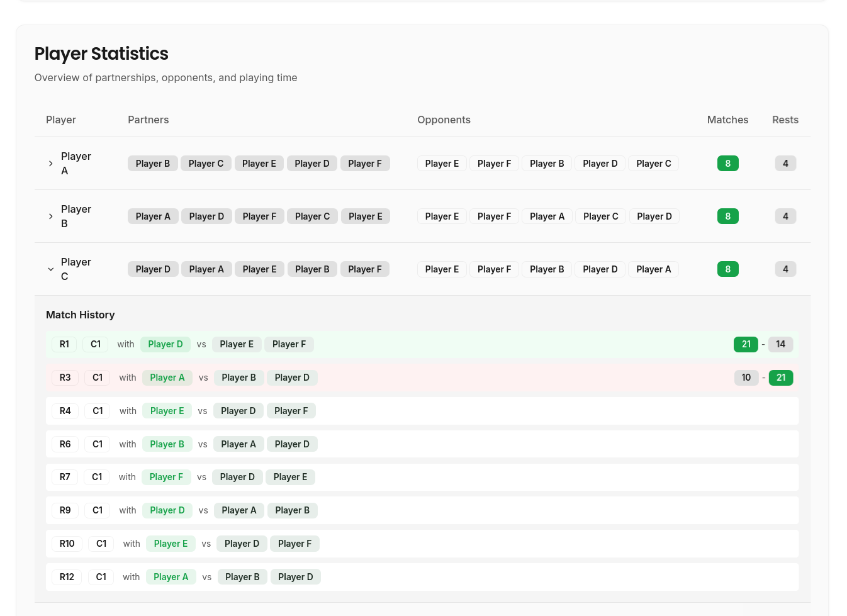Click the losing score 10 in R3
This screenshot has height=616, width=847.
click(746, 378)
